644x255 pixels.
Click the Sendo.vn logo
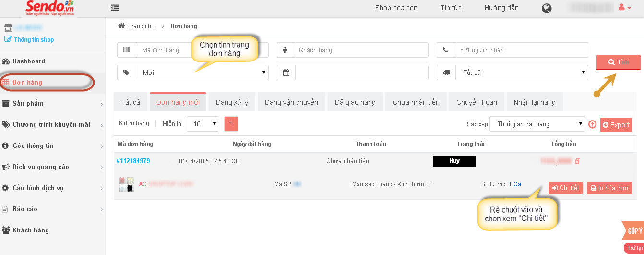50,8
